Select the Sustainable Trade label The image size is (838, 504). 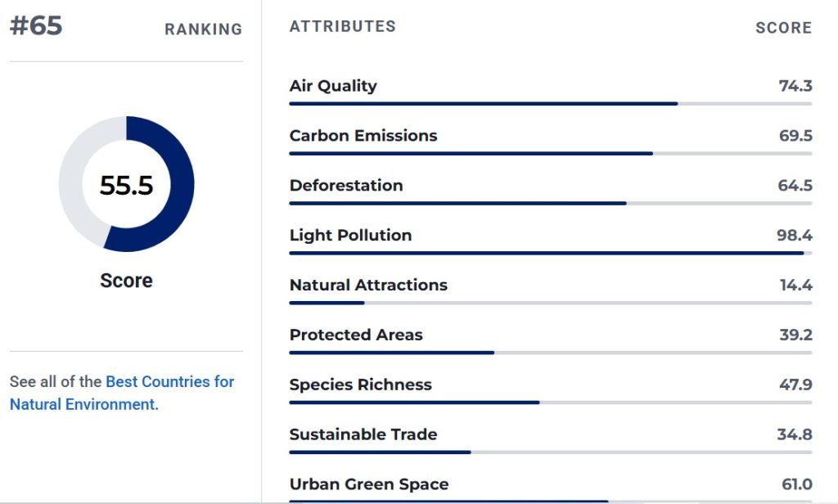click(x=363, y=434)
